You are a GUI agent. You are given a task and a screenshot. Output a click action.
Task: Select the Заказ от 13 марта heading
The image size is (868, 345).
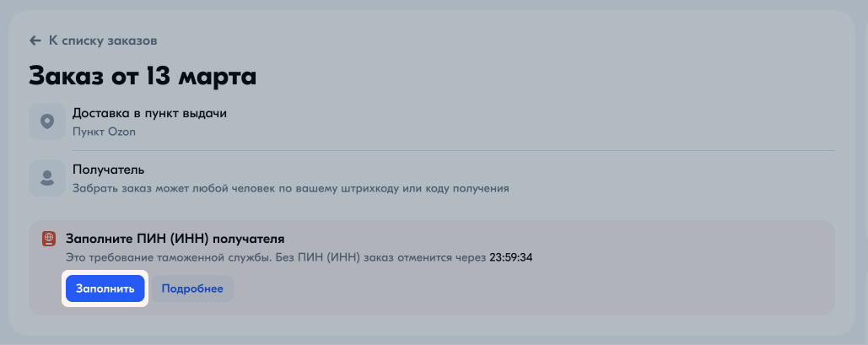143,77
